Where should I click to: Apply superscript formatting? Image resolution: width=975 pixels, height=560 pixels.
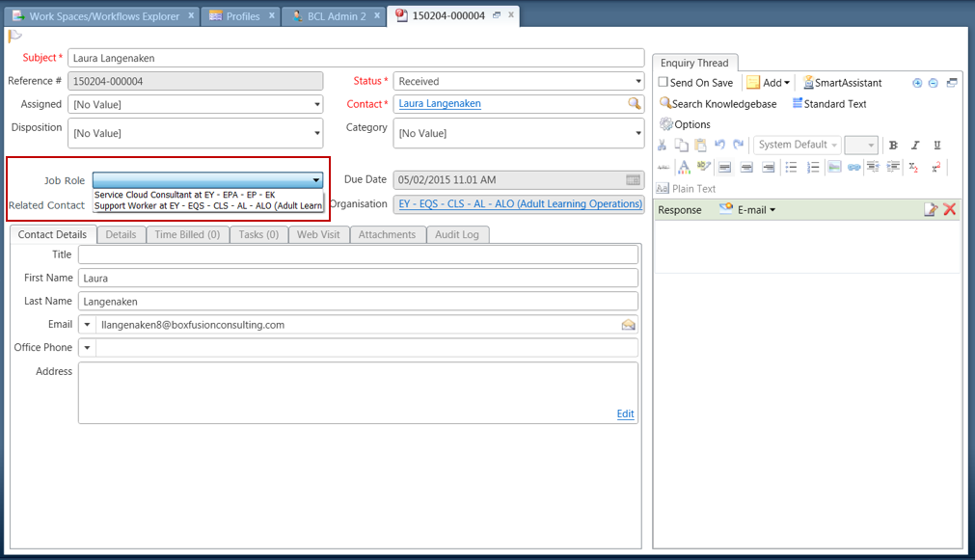tap(936, 167)
